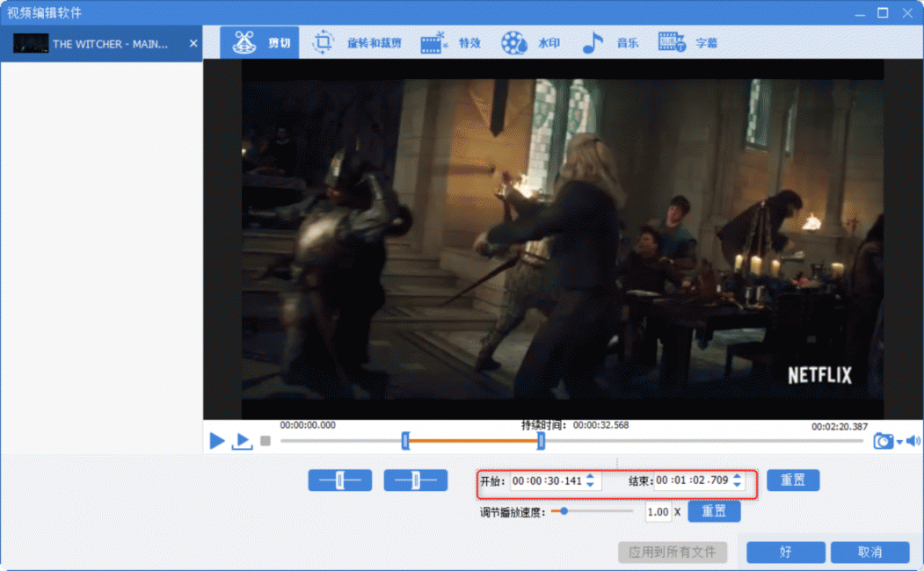Play the video preview
The image size is (924, 571).
[x=217, y=440]
